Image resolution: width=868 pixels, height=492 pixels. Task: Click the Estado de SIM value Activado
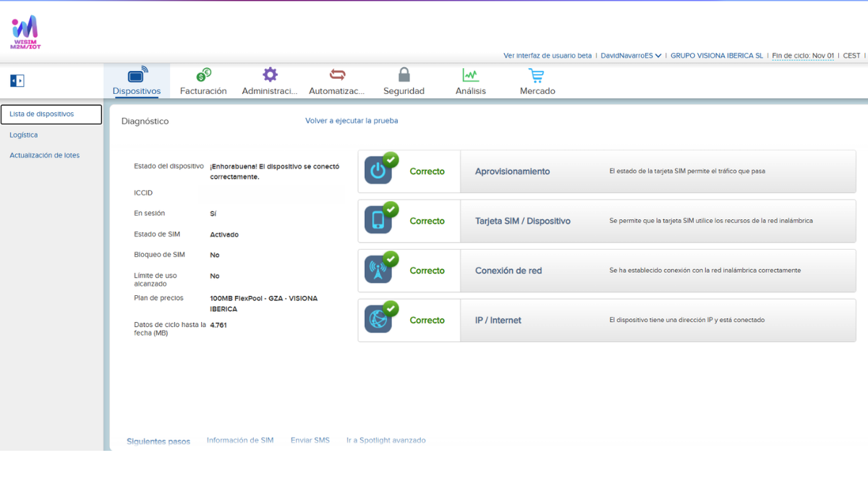coord(224,234)
